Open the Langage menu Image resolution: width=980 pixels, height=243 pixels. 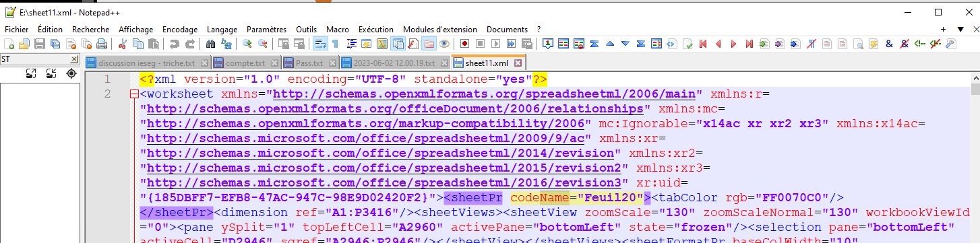click(222, 30)
